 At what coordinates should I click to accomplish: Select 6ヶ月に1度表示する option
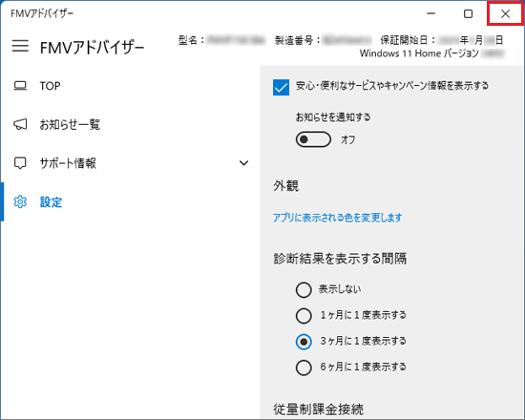[304, 367]
